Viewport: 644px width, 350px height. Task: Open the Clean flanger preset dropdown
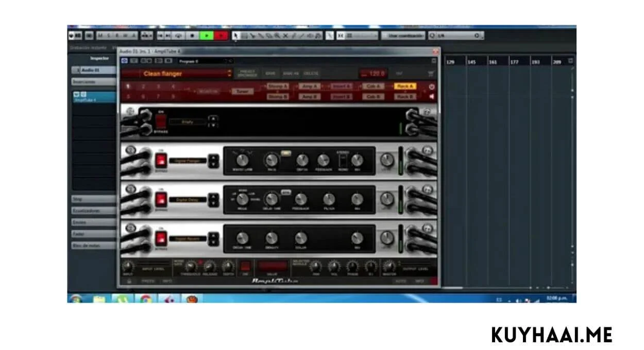click(x=230, y=74)
